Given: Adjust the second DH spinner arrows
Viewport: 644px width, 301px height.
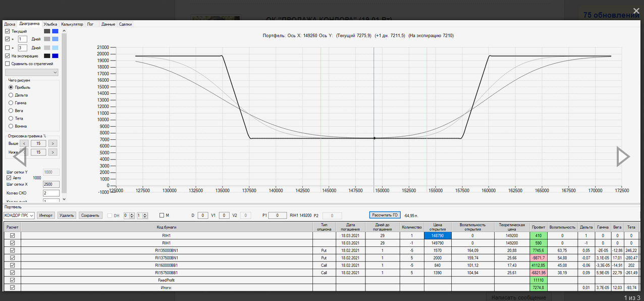Looking at the screenshot, I should [145, 215].
